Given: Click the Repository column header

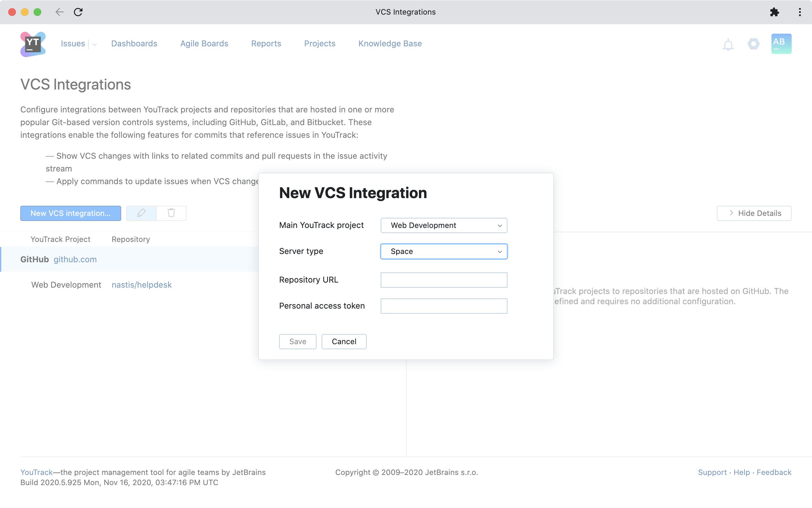Looking at the screenshot, I should [131, 239].
